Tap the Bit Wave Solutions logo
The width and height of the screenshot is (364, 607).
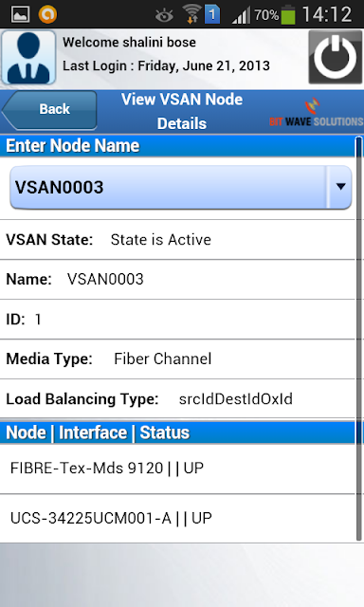pos(316,112)
